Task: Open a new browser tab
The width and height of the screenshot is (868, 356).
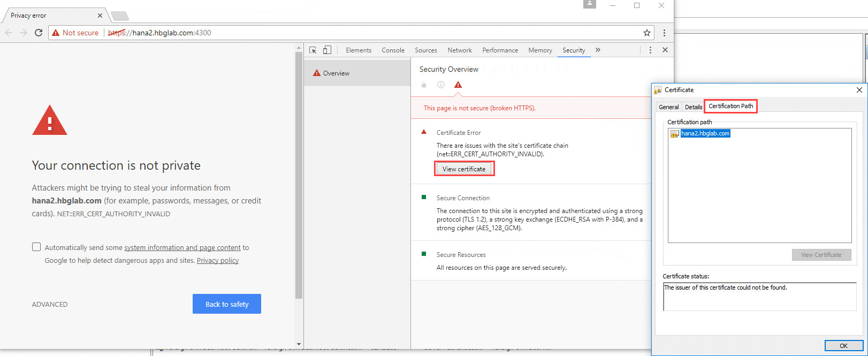Action: pyautogui.click(x=119, y=16)
